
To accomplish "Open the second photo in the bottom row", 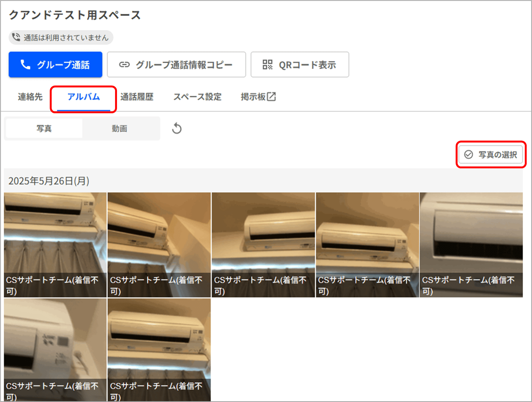I will point(159,350).
